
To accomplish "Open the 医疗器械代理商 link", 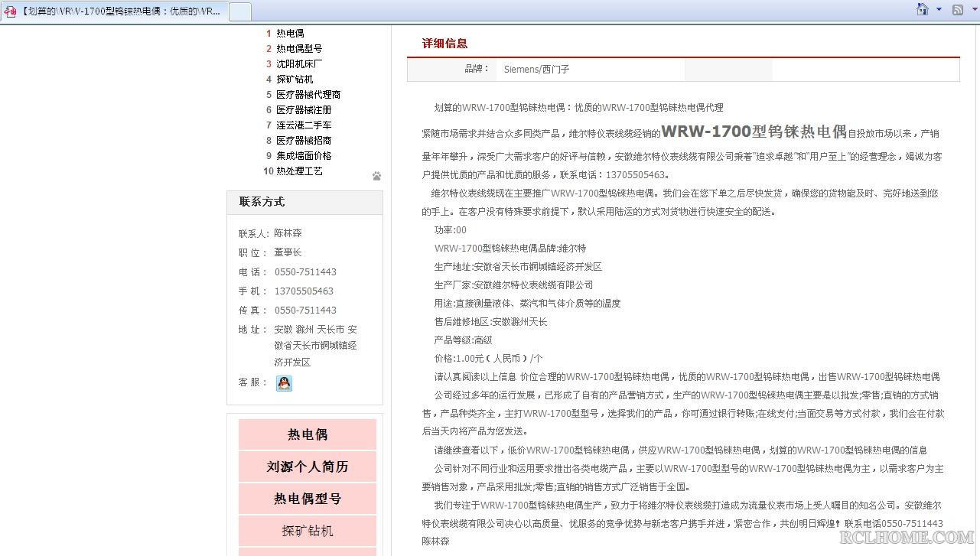I will point(308,95).
